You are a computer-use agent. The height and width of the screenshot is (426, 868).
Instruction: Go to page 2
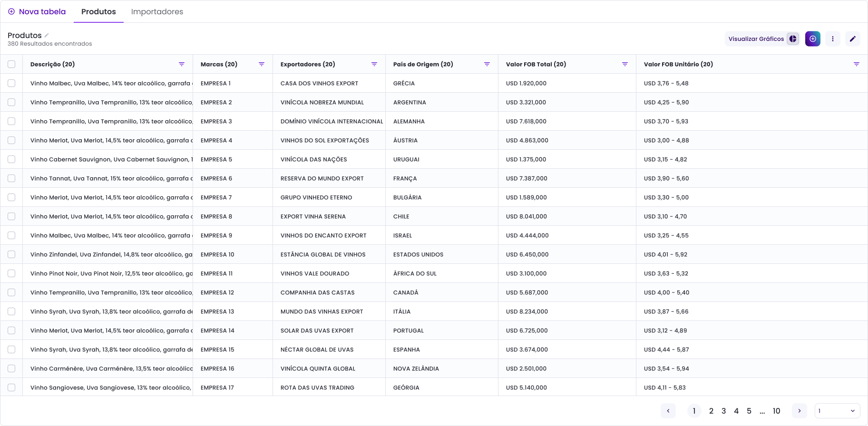pyautogui.click(x=711, y=411)
